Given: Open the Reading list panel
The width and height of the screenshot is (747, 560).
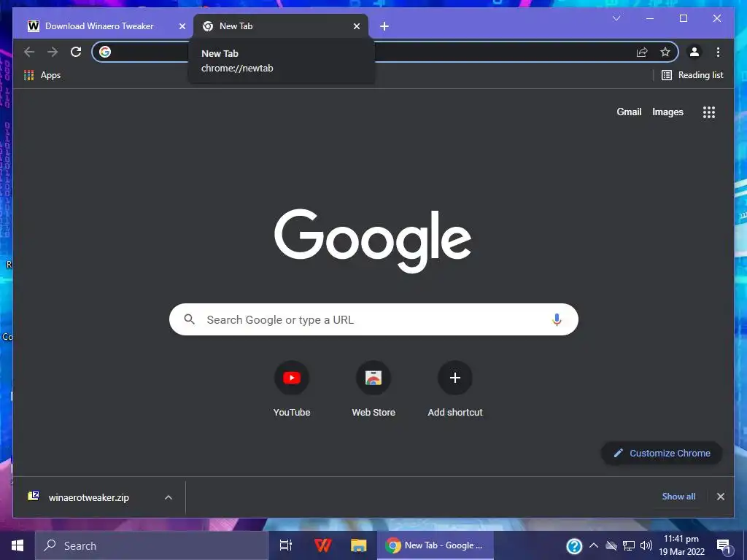Looking at the screenshot, I should pyautogui.click(x=692, y=75).
